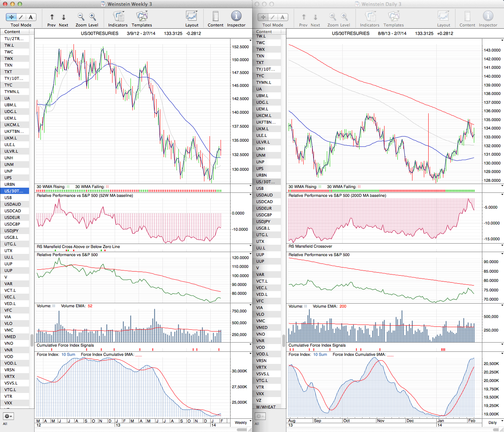
Task: Zoom in using the plus magnifier icon
Action: pos(93,17)
